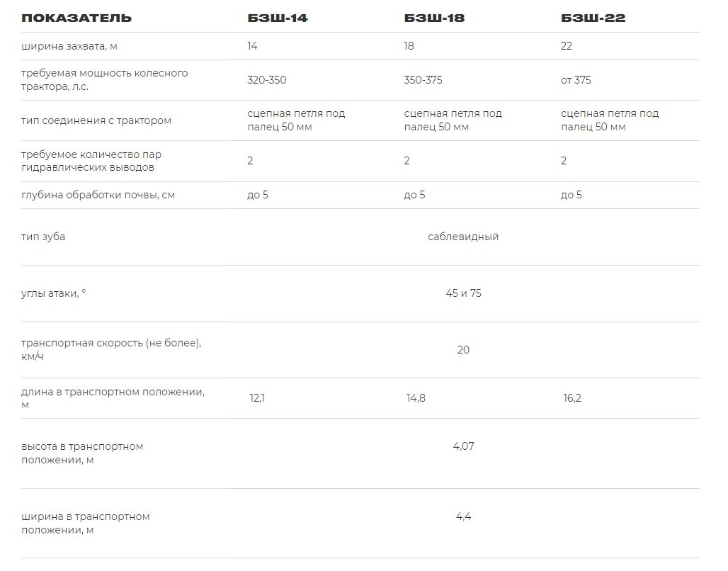
Task: Click the 'саблевидный' tooth type value
Action: tap(463, 237)
